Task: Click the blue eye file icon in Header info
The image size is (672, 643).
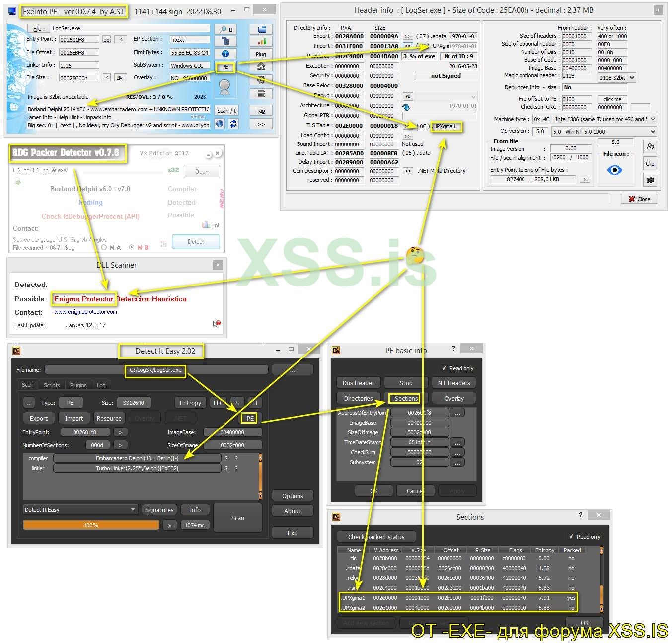Action: [615, 170]
